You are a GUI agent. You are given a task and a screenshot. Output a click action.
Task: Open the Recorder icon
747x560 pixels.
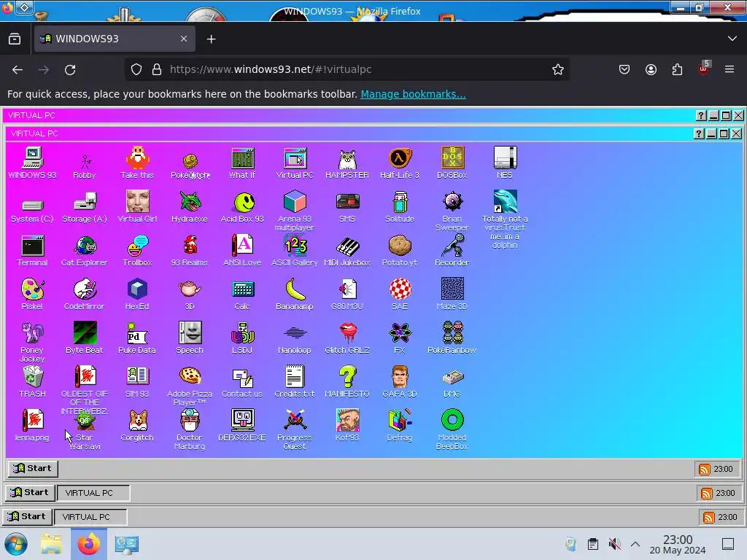(x=452, y=251)
